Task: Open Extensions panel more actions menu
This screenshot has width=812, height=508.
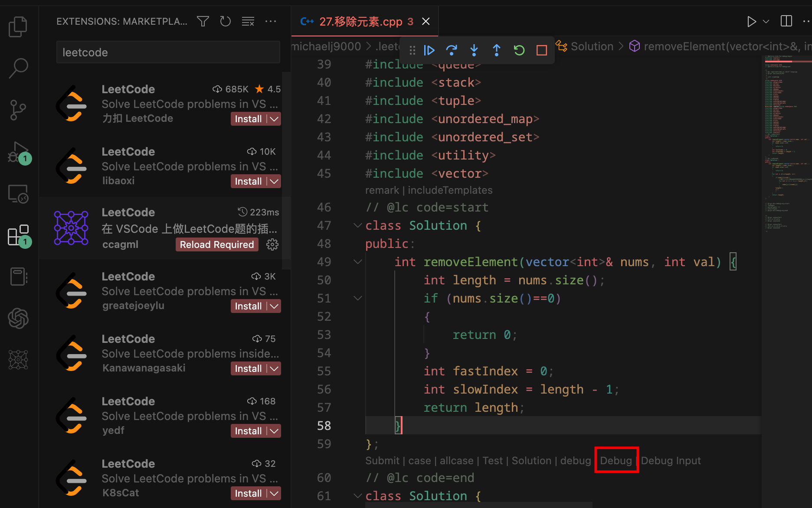Action: point(271,21)
